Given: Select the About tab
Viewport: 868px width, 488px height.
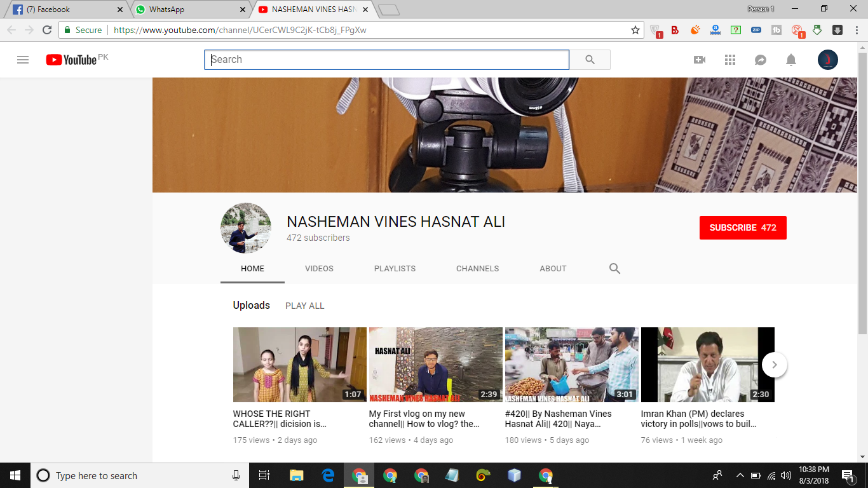Looking at the screenshot, I should coord(553,269).
